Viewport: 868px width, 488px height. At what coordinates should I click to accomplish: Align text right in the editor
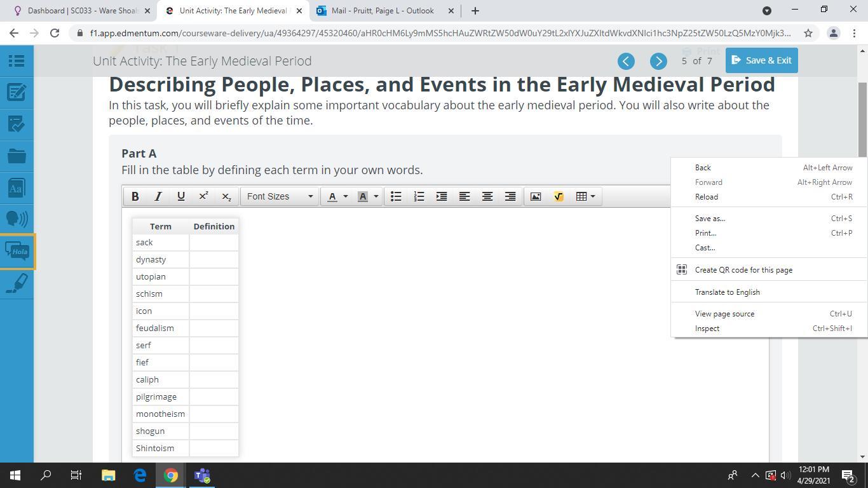click(x=510, y=196)
